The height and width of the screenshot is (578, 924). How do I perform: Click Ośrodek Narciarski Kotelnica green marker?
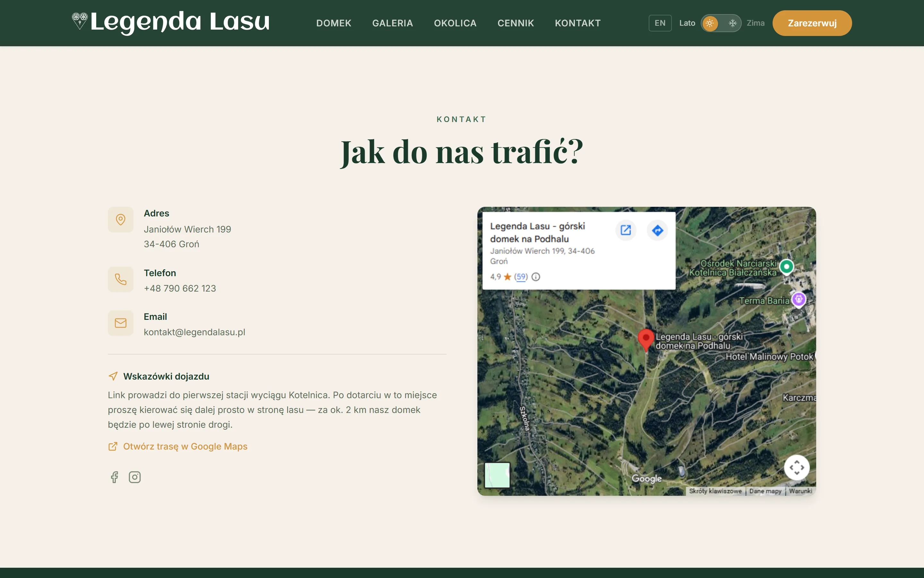pos(787,267)
